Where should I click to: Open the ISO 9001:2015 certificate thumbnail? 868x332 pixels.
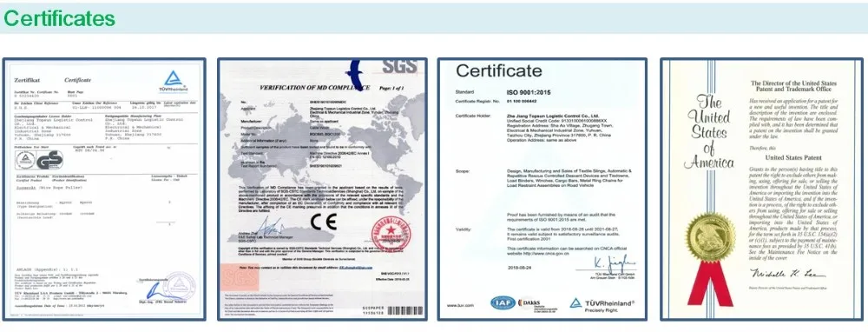pos(542,189)
